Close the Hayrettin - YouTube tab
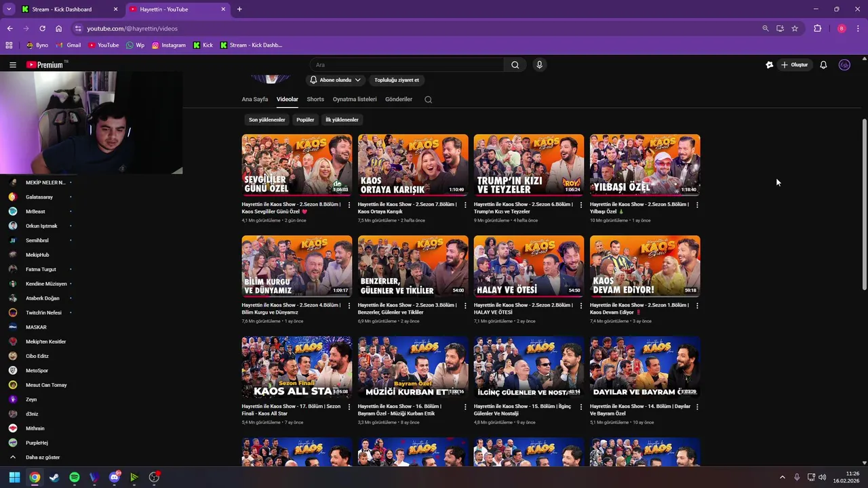 pos(224,9)
